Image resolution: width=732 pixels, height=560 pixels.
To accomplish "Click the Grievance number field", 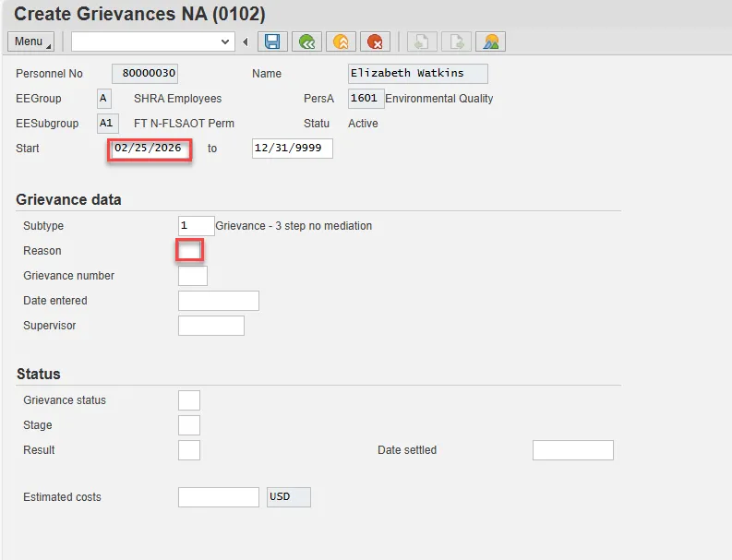I will pyautogui.click(x=192, y=276).
